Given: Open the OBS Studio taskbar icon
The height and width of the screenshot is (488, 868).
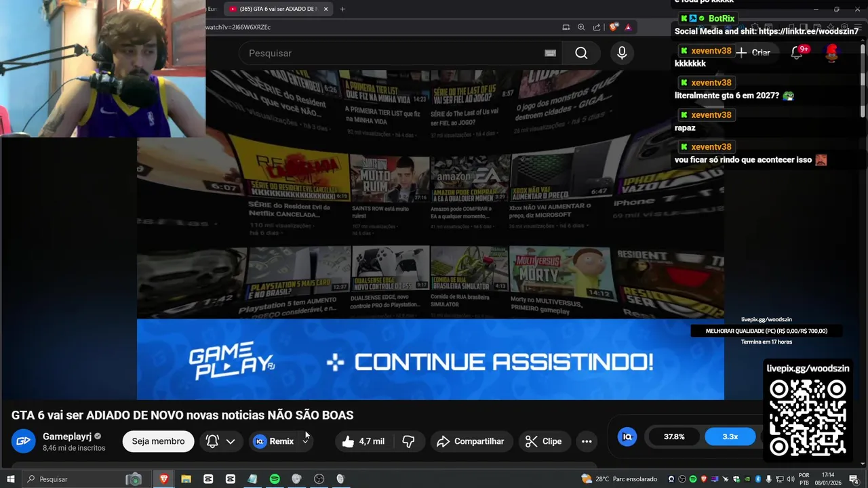Looking at the screenshot, I should pyautogui.click(x=319, y=479).
